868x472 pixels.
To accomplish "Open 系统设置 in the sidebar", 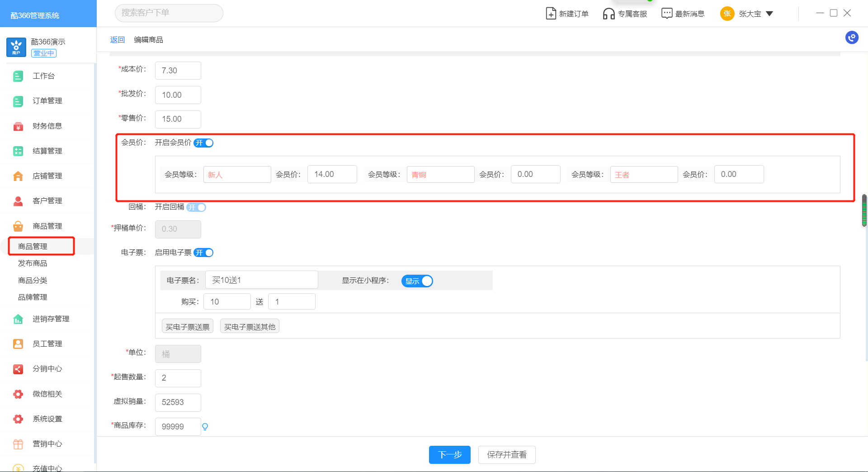I will [47, 419].
